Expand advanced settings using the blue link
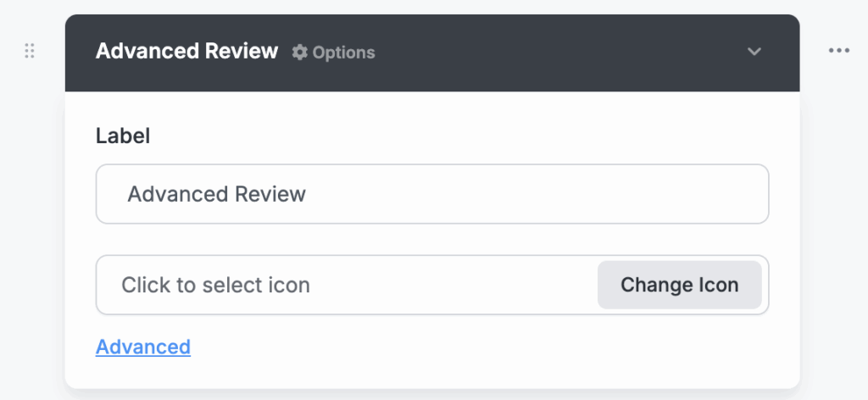Image resolution: width=868 pixels, height=400 pixels. 143,347
